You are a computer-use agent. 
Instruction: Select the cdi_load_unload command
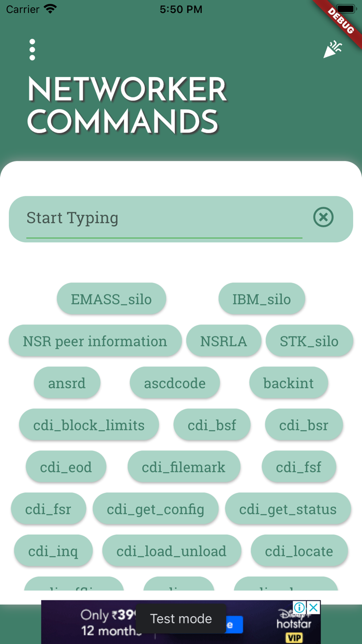coord(172,551)
